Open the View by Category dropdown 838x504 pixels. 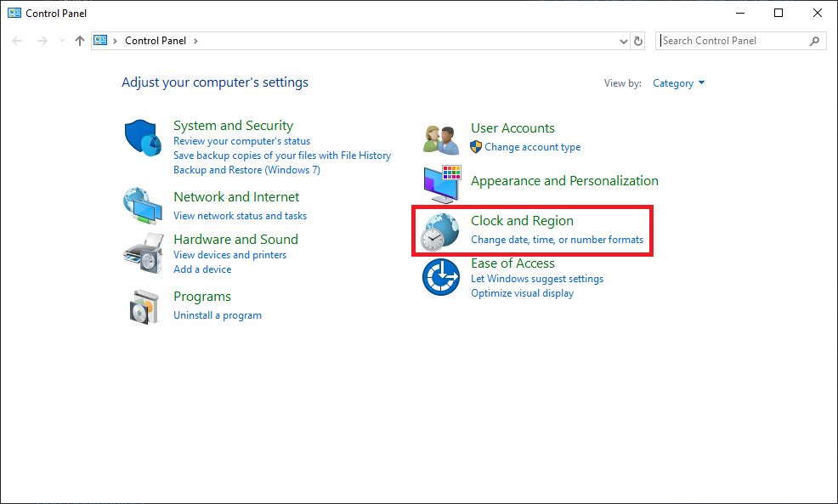tap(678, 83)
